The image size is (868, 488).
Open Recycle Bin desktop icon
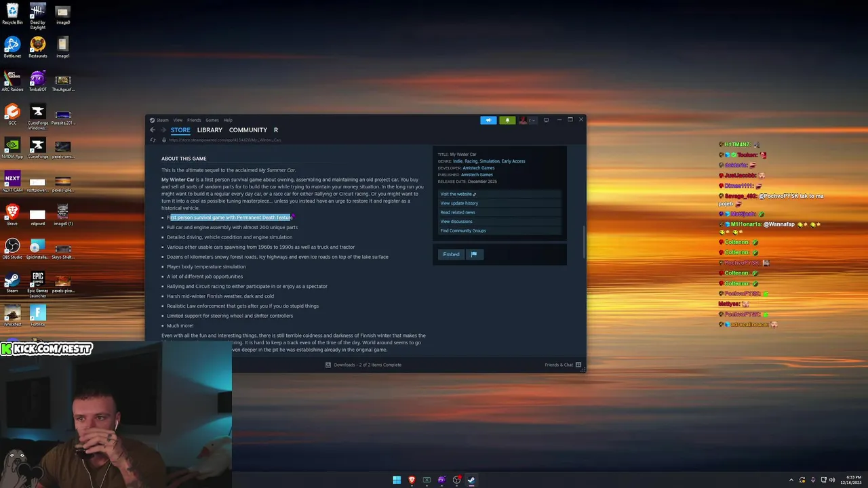pyautogui.click(x=12, y=14)
